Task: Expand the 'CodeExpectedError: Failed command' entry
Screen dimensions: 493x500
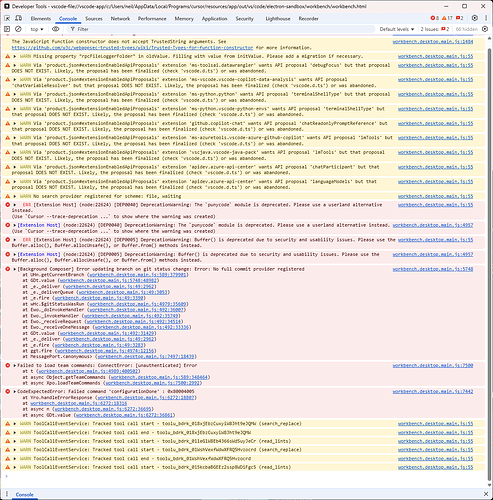Action: coord(15,391)
